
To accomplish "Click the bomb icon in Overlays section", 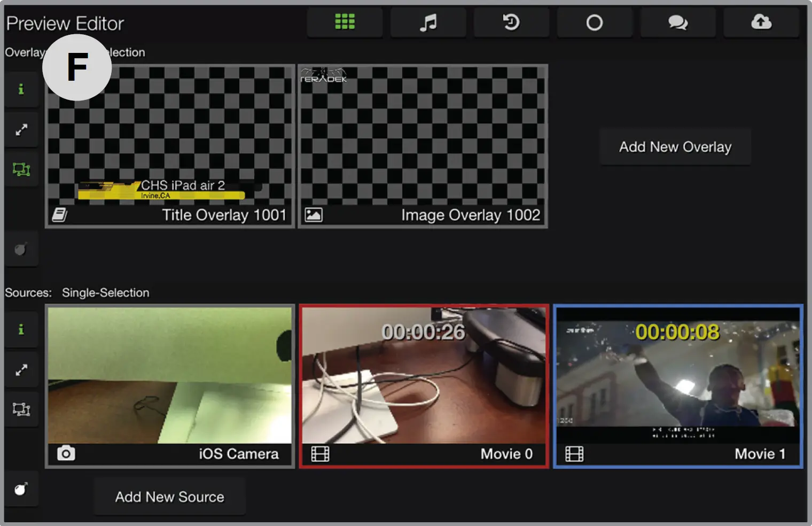I will click(21, 249).
